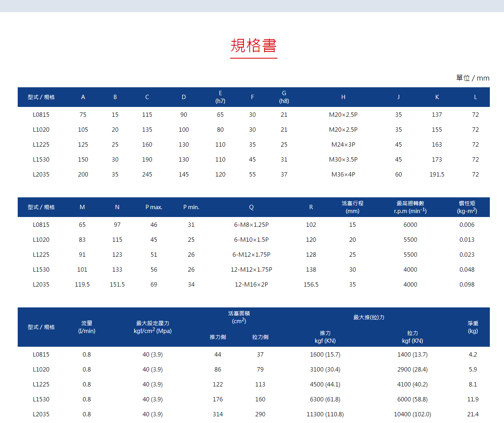Click the 11300 (110.8) value for L2035
Image resolution: width=504 pixels, height=423 pixels.
tap(325, 414)
